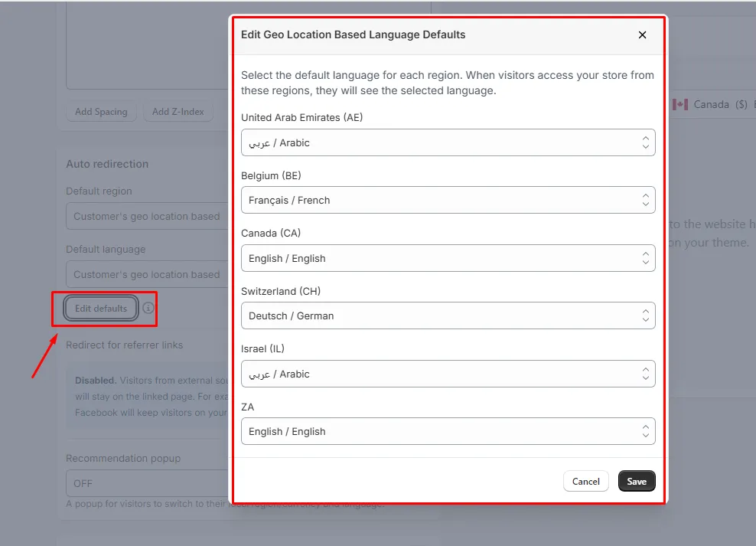Click the Add Spacing button

[101, 112]
